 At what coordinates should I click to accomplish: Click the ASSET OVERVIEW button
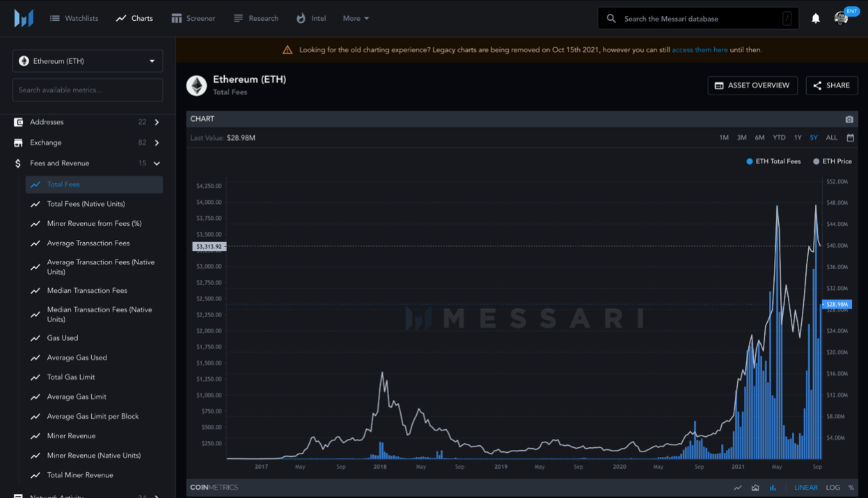coord(752,86)
